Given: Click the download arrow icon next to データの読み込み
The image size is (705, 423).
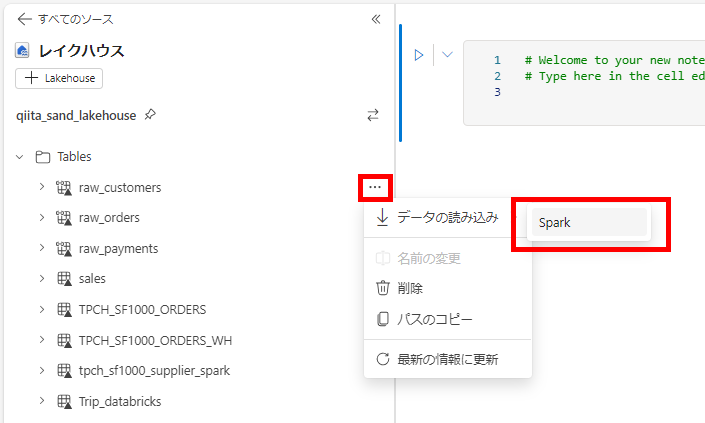Looking at the screenshot, I should click(x=383, y=217).
